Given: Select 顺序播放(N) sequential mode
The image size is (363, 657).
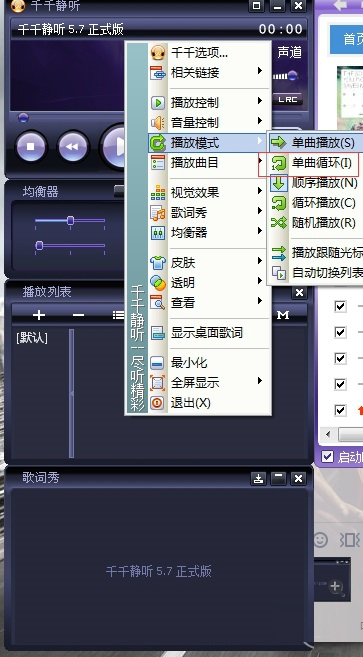Looking at the screenshot, I should coord(316,183).
